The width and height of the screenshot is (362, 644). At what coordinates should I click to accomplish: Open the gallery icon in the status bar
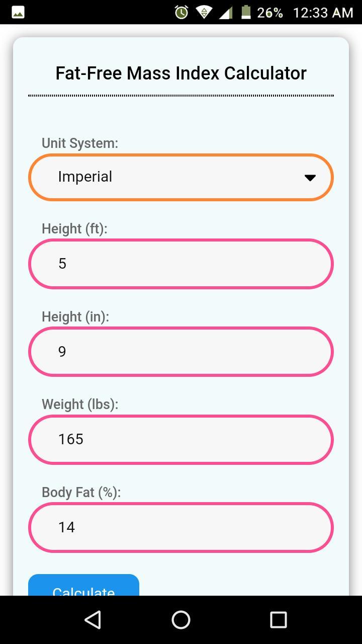18,11
